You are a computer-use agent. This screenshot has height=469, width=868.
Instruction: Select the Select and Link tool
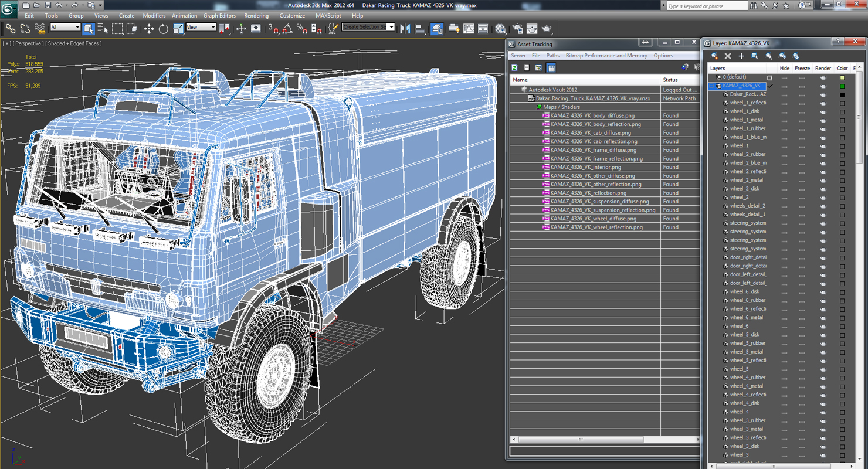(11, 28)
